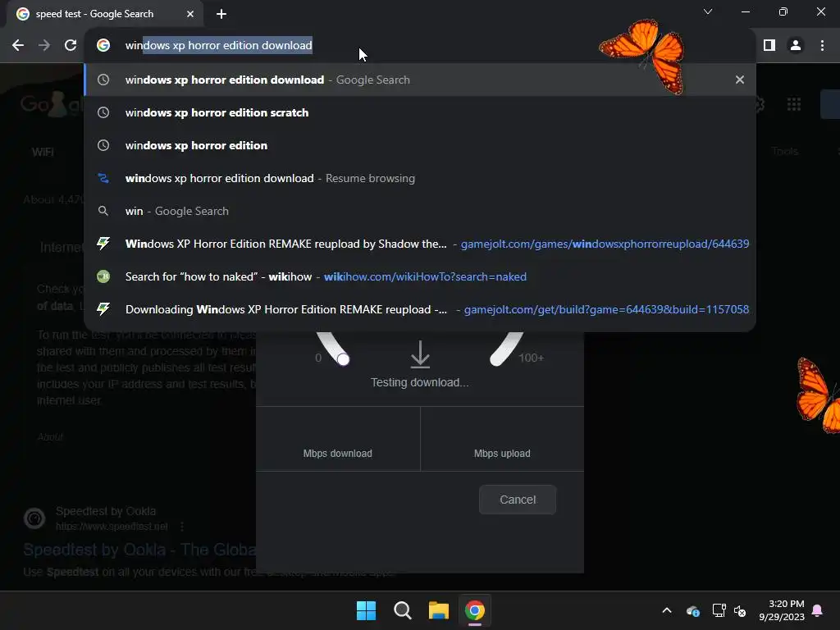Click the magnifier icon next to 'win'
This screenshot has width=840, height=630.
coord(103,211)
